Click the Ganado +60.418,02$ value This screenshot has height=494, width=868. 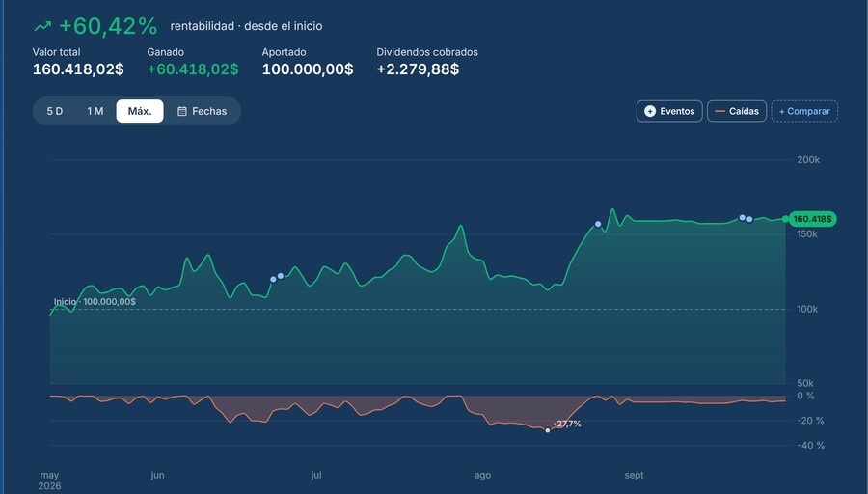pos(193,69)
